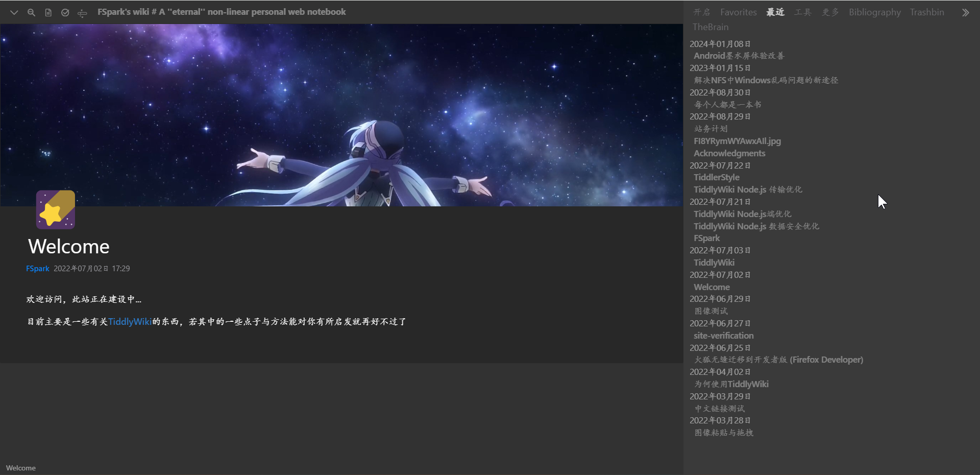The image size is (980, 475).
Task: Open FI8YRymWYAwxAll.jpg in recent list
Action: point(737,141)
